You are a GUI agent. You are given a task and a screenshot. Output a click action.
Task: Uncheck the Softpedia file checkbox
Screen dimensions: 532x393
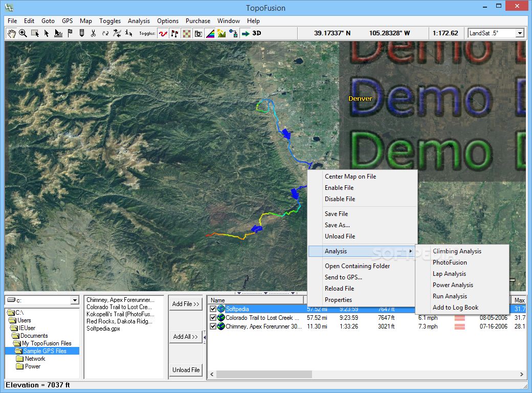point(213,309)
